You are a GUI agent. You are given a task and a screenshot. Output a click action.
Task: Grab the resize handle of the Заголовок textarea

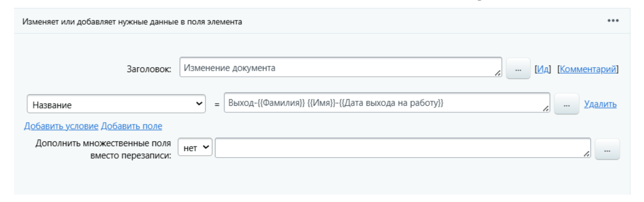[498, 73]
